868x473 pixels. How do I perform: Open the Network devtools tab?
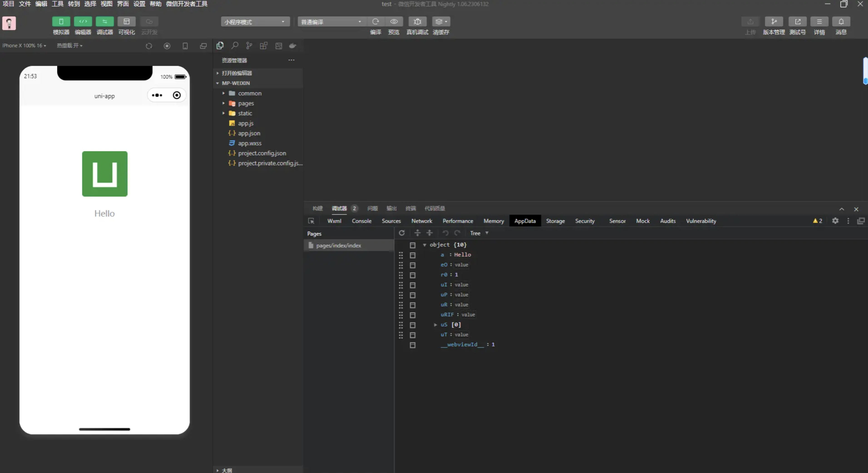[x=422, y=221]
